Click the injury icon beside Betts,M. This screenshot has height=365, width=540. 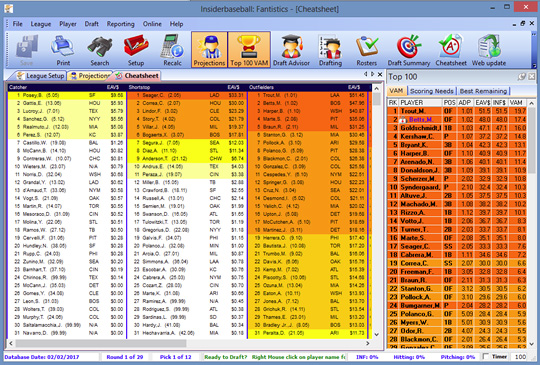(403, 120)
